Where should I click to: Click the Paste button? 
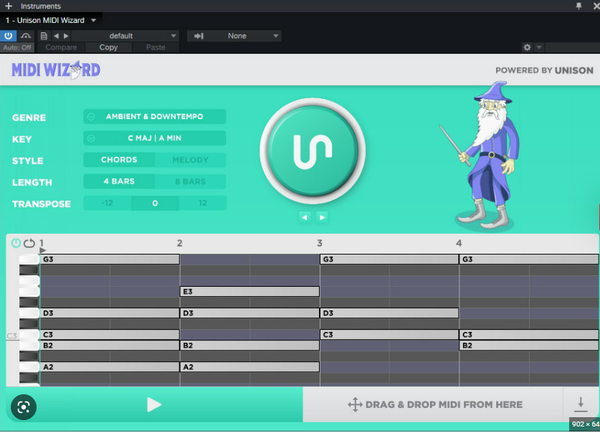pos(155,47)
